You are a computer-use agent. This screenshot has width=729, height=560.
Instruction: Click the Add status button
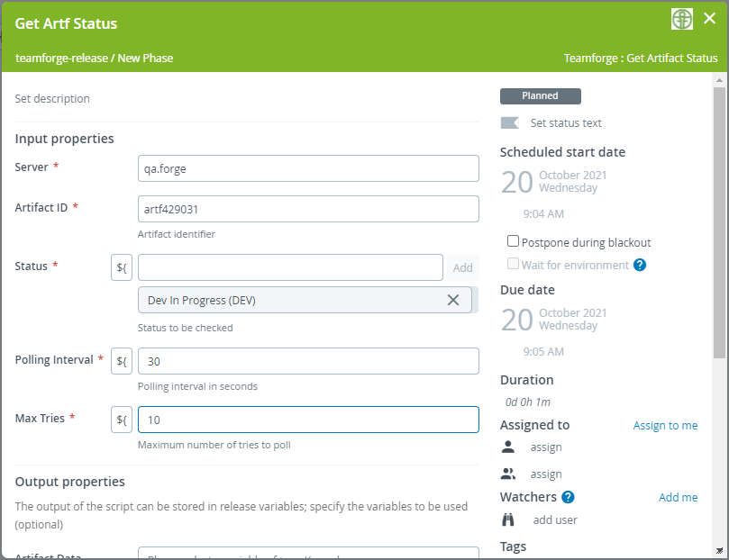462,267
